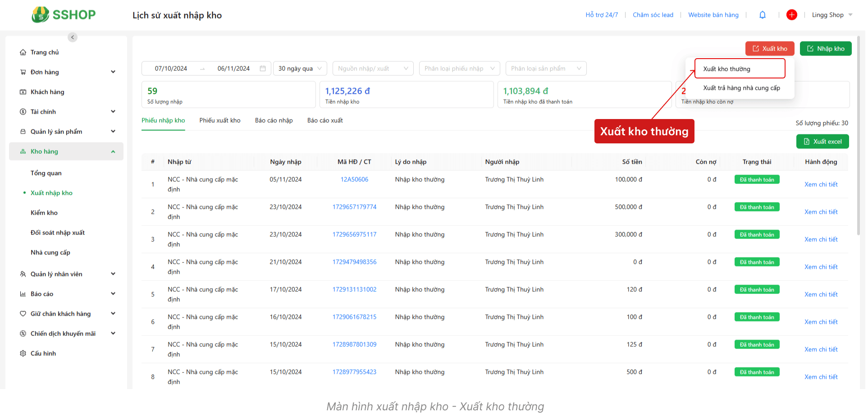Collapse the sidebar with the arrow icon
This screenshot has width=868, height=413.
pos(73,37)
